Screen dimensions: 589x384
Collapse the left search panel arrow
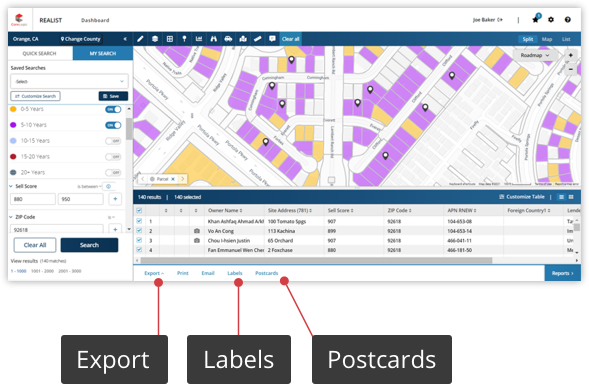click(125, 39)
